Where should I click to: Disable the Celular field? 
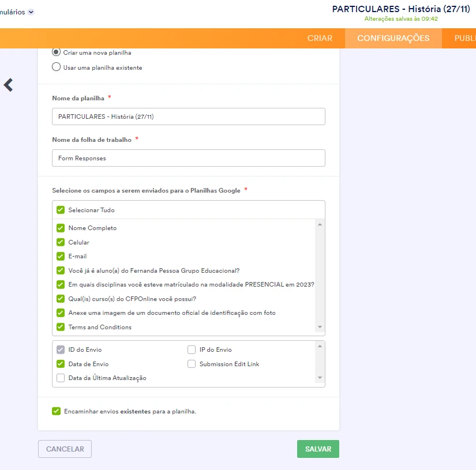tap(60, 242)
